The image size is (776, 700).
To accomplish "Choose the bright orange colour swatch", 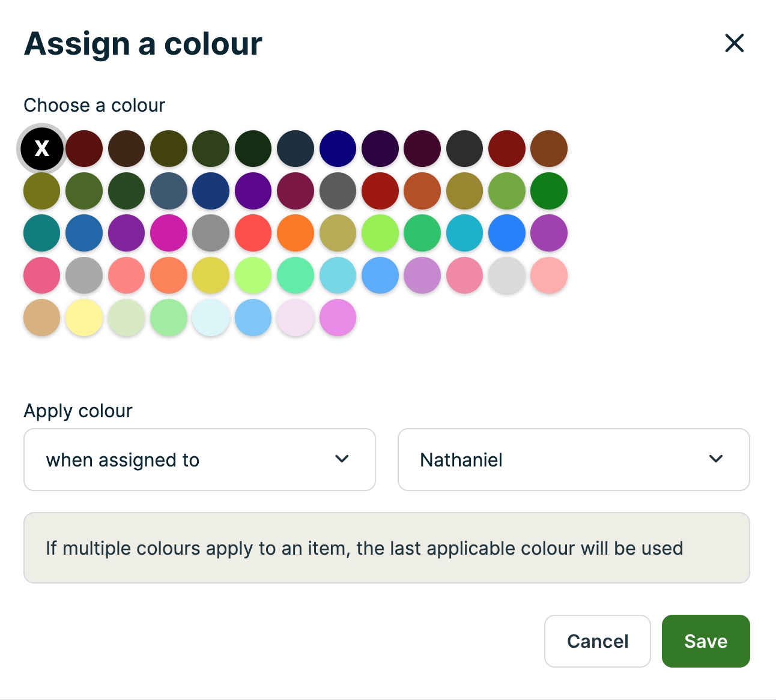I will [296, 233].
